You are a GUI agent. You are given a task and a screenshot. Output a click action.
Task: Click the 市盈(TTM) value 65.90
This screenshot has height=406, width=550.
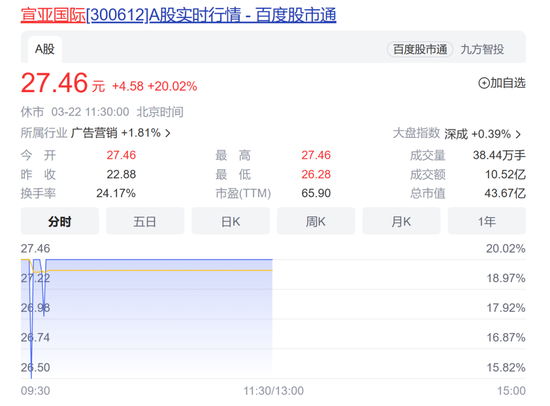[x=316, y=193]
